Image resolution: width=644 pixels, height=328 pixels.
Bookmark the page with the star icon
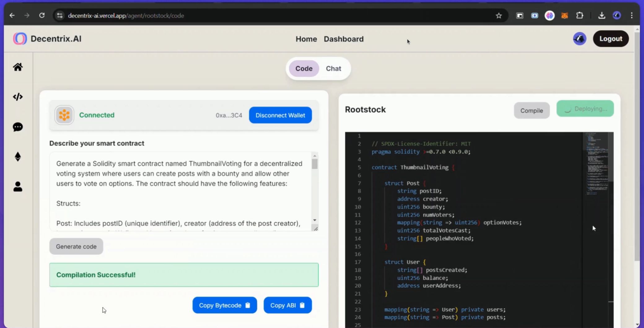(499, 15)
